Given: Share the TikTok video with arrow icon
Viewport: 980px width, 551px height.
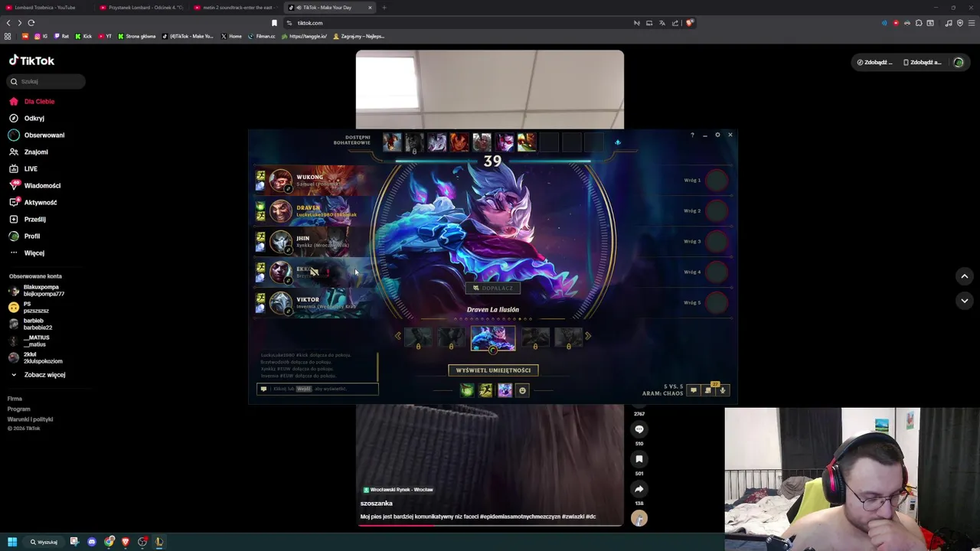Looking at the screenshot, I should 639,489.
